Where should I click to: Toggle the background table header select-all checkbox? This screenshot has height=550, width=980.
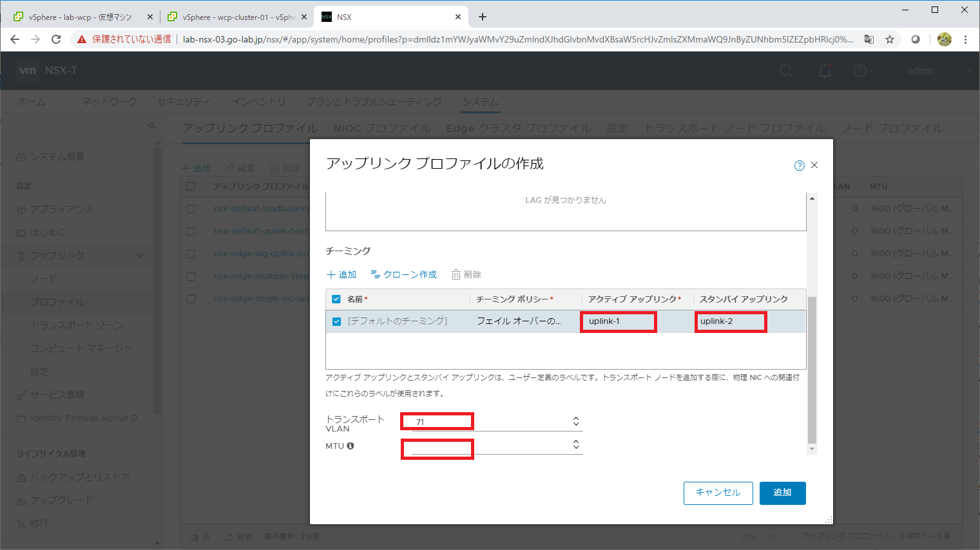click(x=191, y=186)
